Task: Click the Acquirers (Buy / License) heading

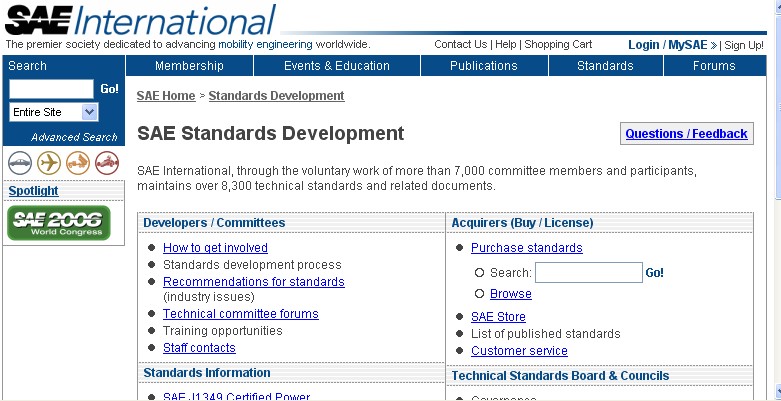Action: (x=522, y=223)
